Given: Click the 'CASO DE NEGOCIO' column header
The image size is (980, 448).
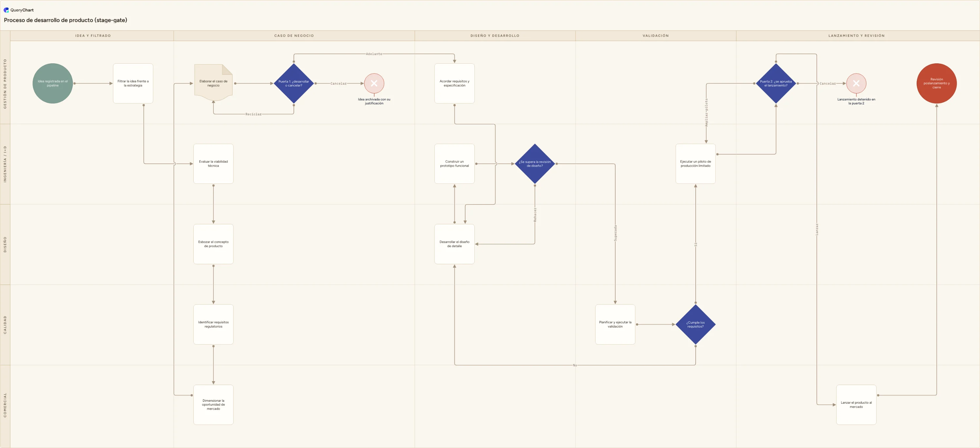Looking at the screenshot, I should [294, 36].
